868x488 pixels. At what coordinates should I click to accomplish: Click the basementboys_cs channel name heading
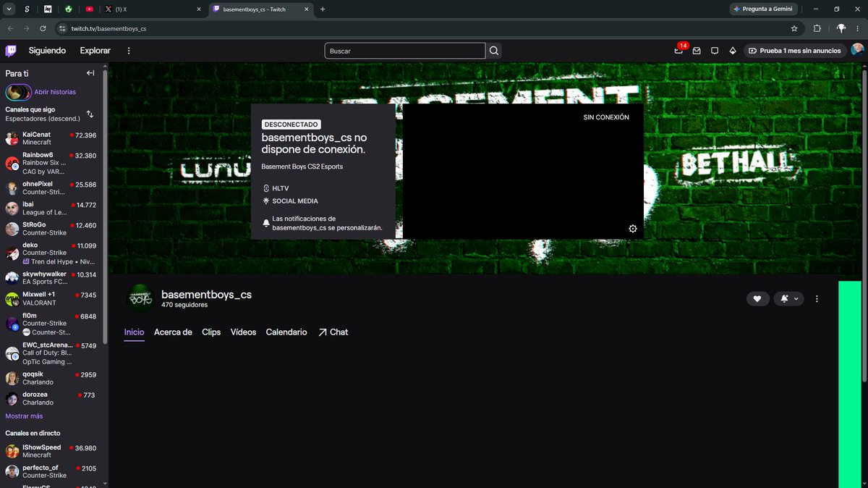click(x=206, y=295)
